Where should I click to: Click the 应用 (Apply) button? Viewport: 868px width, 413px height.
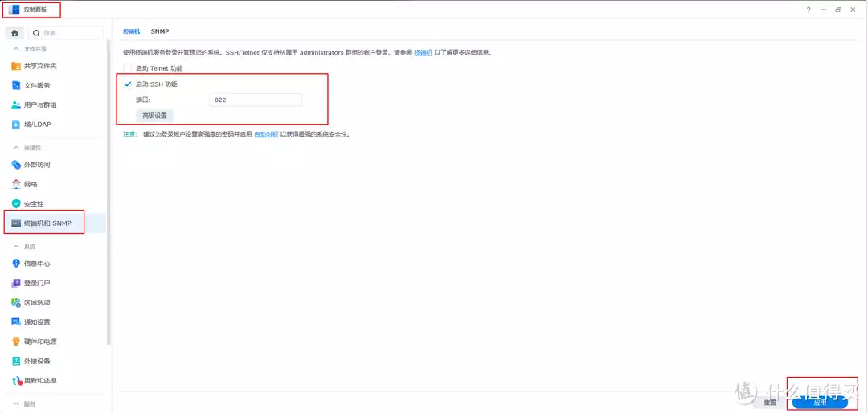pos(819,403)
